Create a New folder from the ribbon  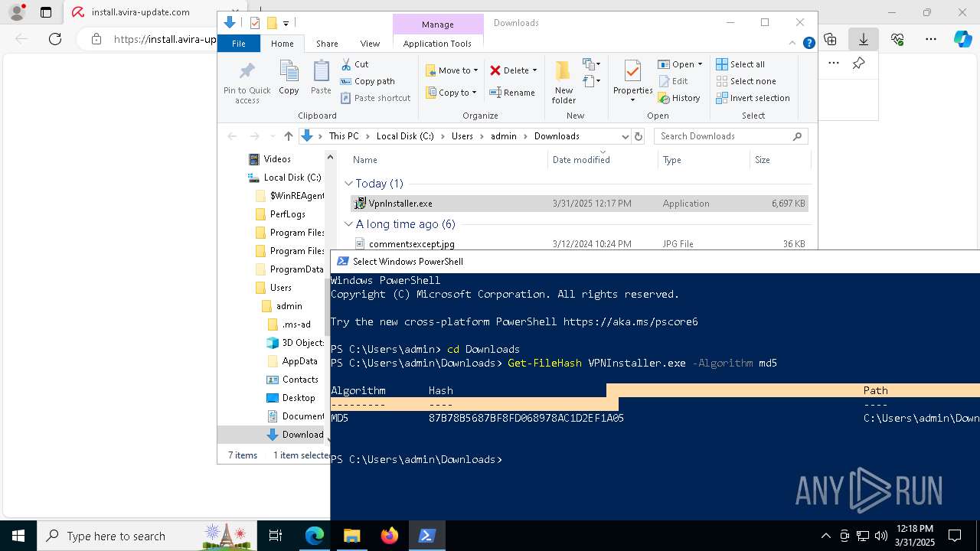click(563, 83)
